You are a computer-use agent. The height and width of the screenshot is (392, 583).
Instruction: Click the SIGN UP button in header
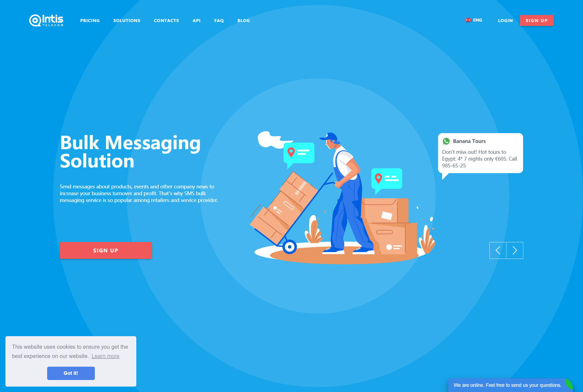pos(537,21)
